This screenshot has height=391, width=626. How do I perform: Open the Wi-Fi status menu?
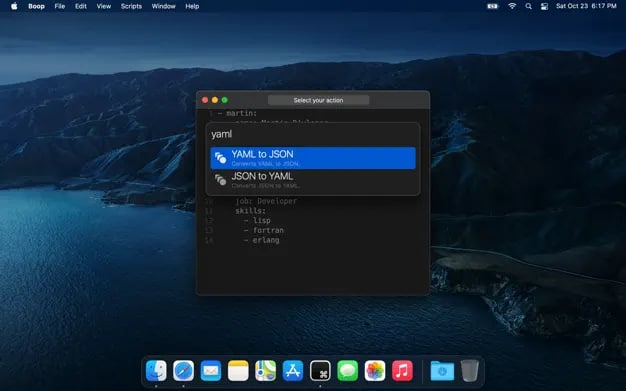pos(512,6)
